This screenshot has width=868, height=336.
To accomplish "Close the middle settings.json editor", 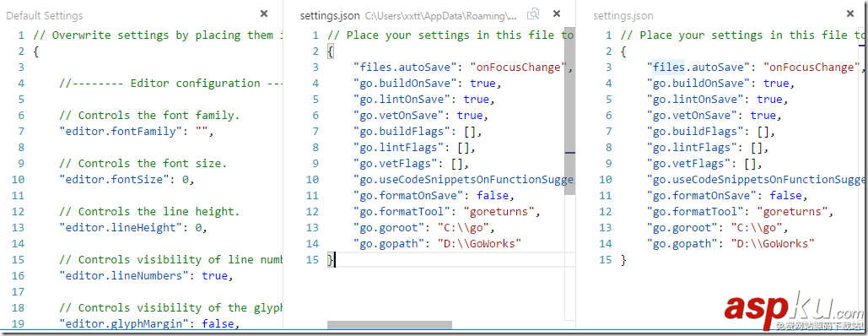I will pyautogui.click(x=557, y=14).
